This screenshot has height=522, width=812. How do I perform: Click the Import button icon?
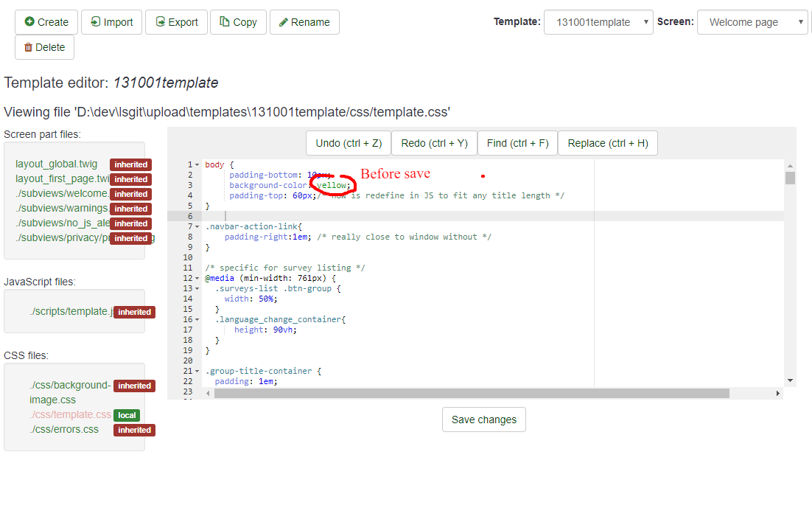[x=95, y=22]
